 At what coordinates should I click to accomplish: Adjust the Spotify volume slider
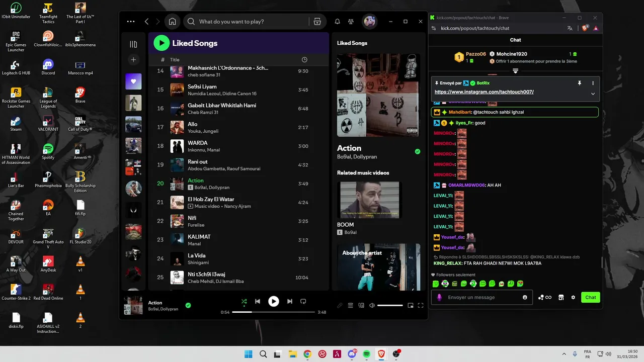click(390, 305)
